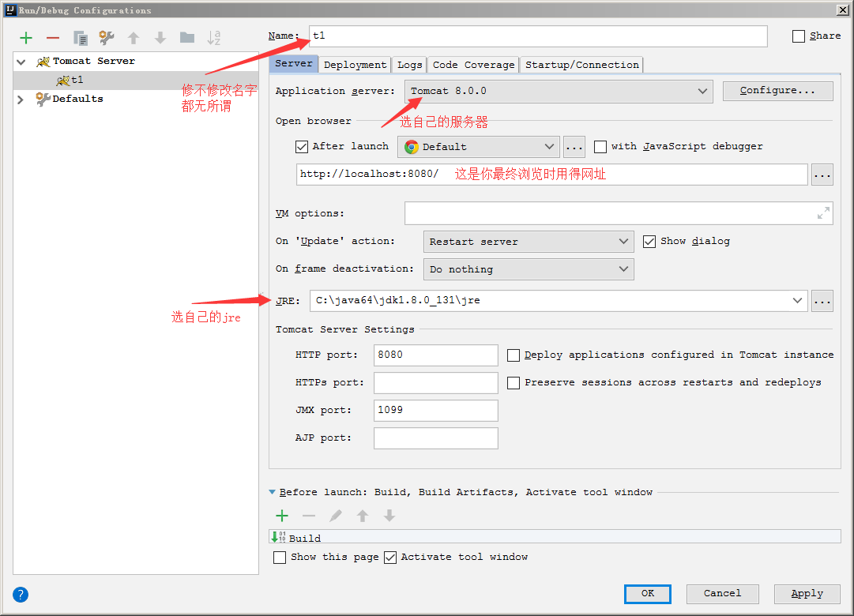Move before-launch task up arrow
854x616 pixels.
(x=362, y=515)
